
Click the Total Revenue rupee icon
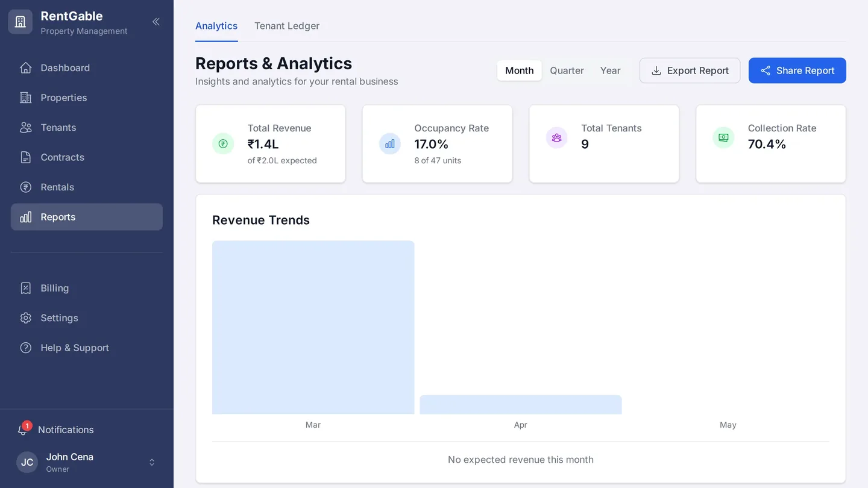(x=223, y=143)
